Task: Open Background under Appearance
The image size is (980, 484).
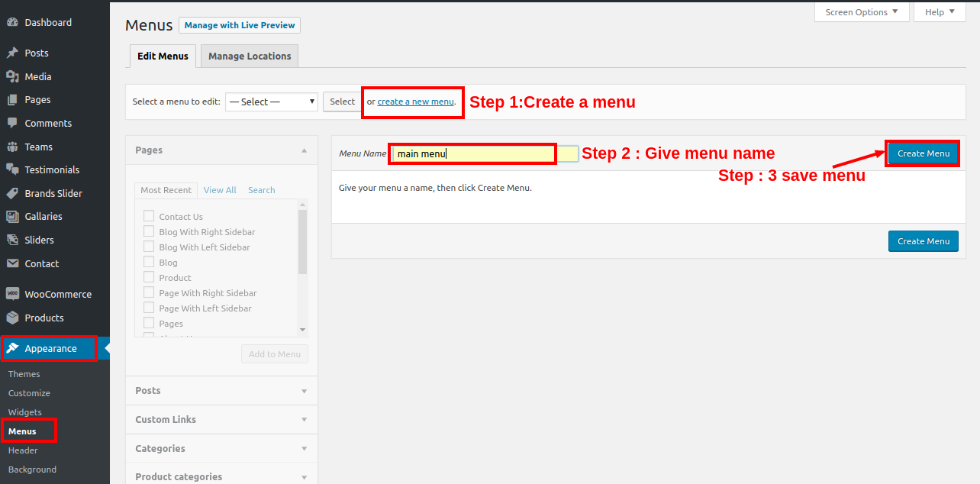Action: (32, 469)
